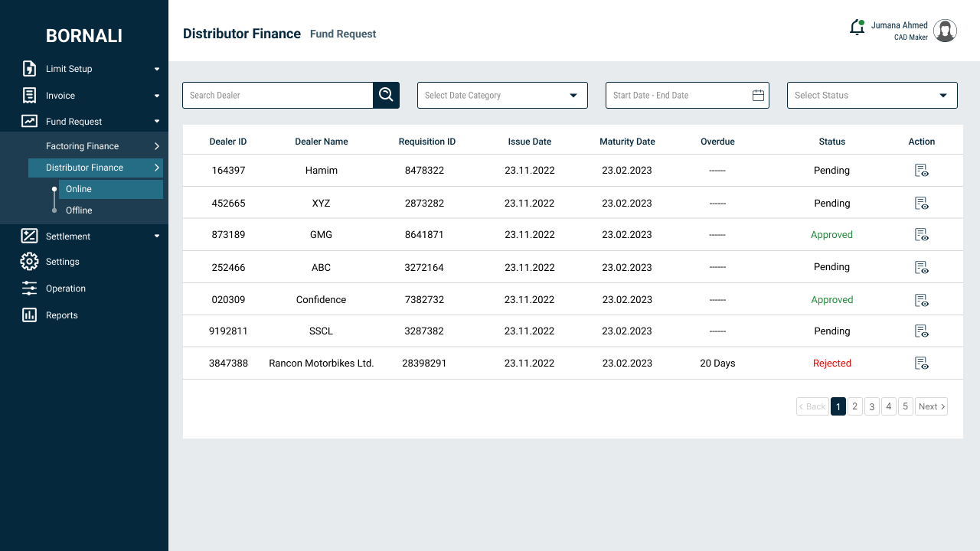Screen dimensions: 980x551
Task: Open the Reports menu item
Action: click(x=62, y=315)
